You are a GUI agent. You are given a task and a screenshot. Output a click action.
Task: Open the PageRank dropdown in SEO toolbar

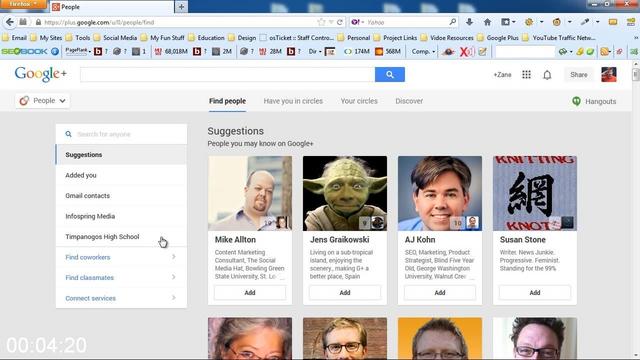78,51
